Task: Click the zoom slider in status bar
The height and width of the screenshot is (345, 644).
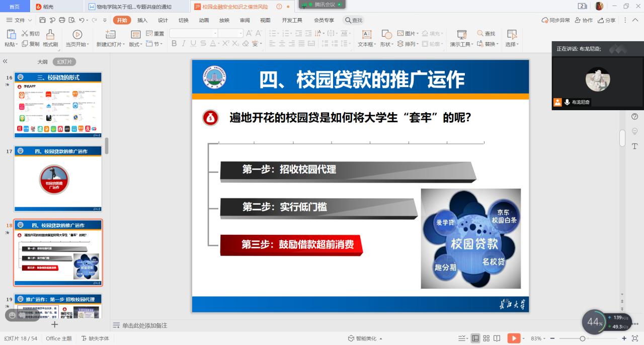Action: tap(583, 338)
